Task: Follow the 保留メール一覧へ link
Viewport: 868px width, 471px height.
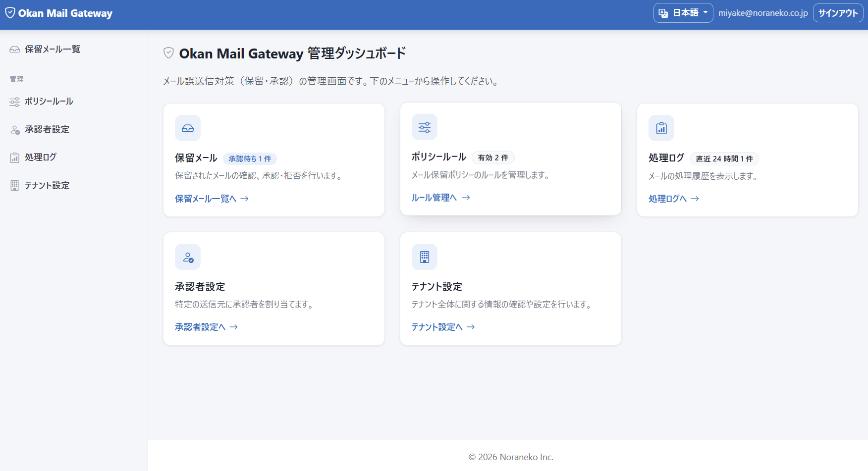Action: (x=212, y=199)
